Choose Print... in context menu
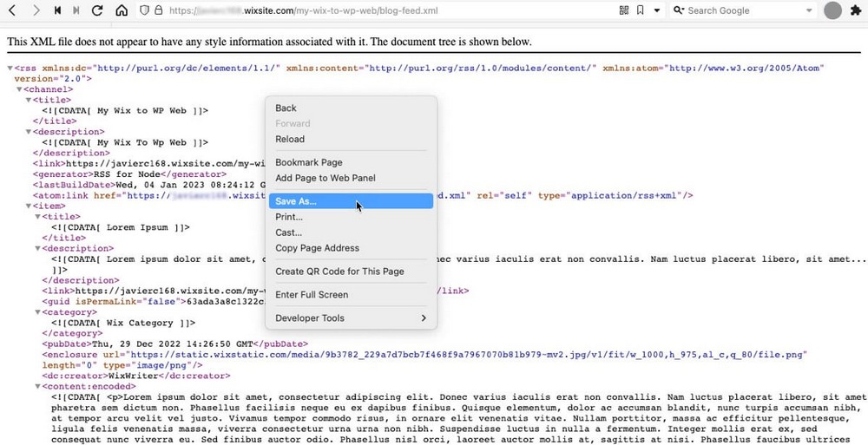The image size is (868, 445). tap(351, 217)
